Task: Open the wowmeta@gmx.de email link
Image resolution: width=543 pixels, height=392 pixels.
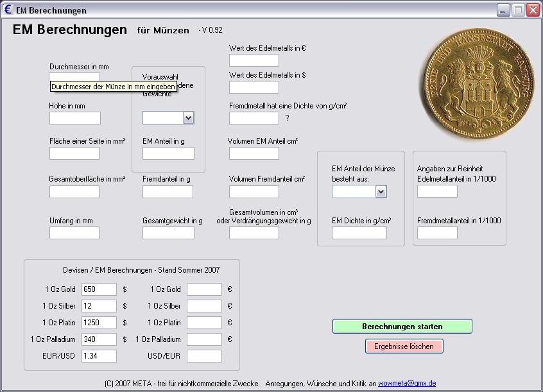Action: 407,384
